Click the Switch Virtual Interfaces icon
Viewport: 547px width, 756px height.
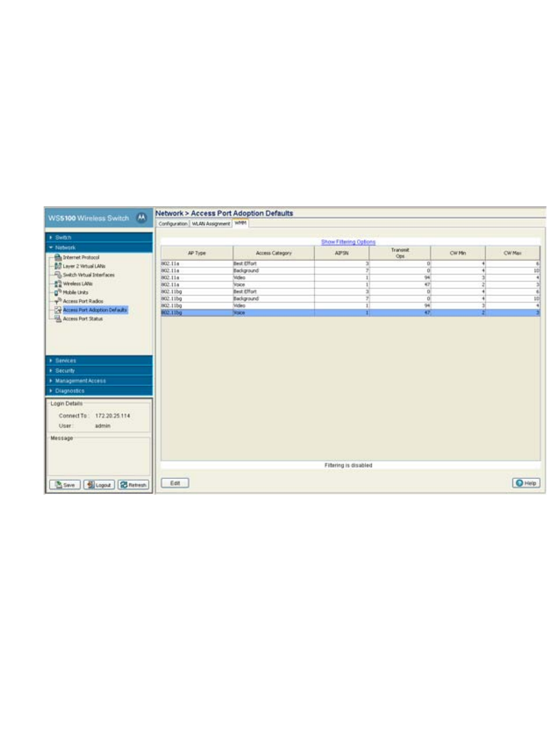point(58,275)
